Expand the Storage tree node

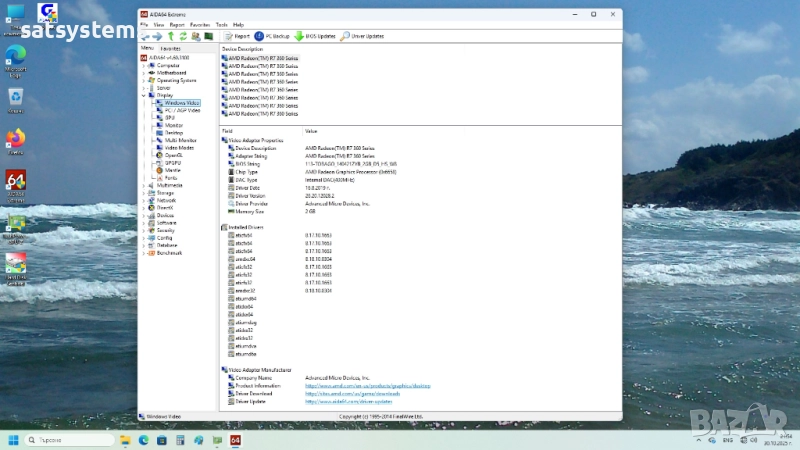tap(143, 192)
